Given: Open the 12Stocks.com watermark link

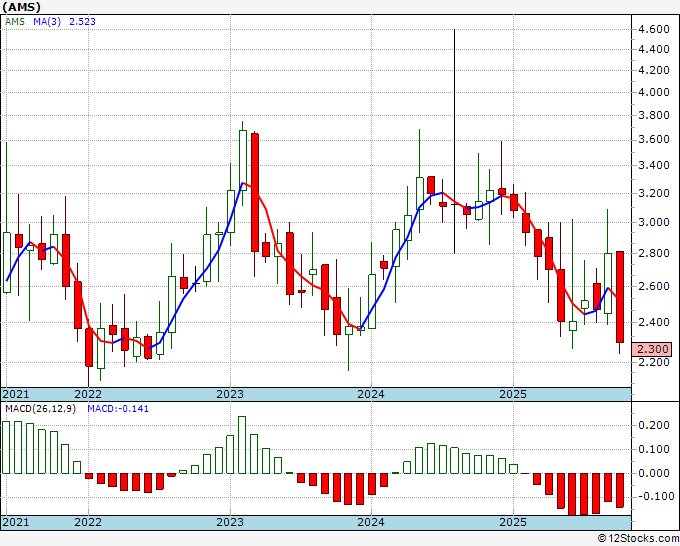Looking at the screenshot, I should (635, 538).
